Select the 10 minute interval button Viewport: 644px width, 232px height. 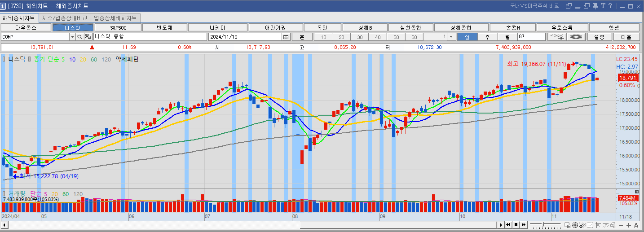click(x=323, y=37)
